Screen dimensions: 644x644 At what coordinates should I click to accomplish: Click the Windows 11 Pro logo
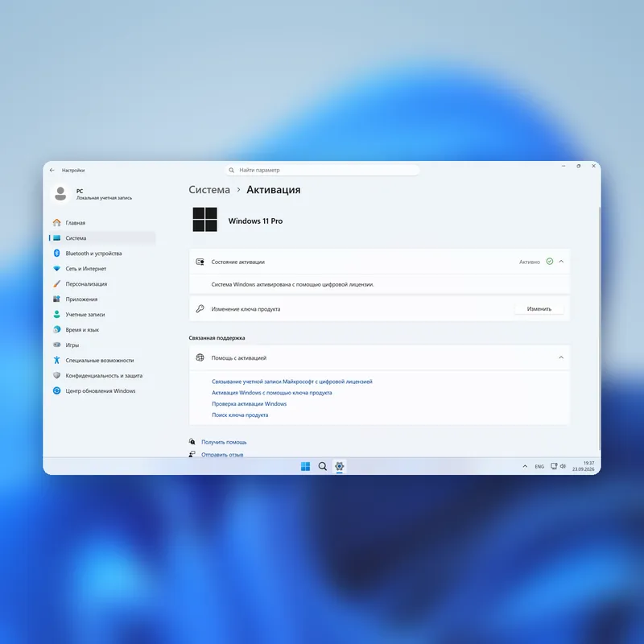click(x=205, y=220)
